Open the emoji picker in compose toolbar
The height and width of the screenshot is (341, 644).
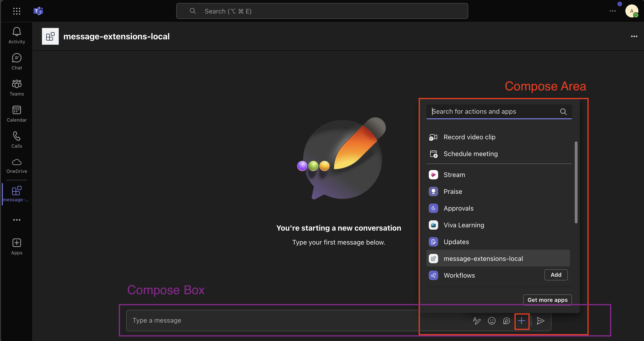[492, 321]
